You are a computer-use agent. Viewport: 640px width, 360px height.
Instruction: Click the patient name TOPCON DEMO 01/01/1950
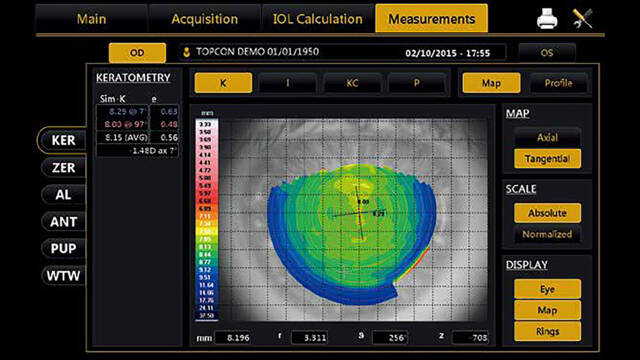pos(258,52)
